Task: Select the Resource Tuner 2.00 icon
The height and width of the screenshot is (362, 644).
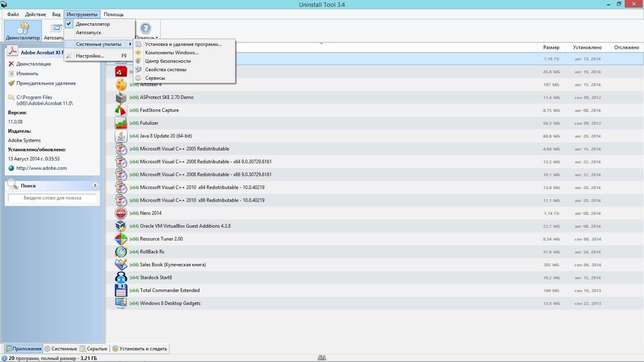Action: pyautogui.click(x=121, y=239)
